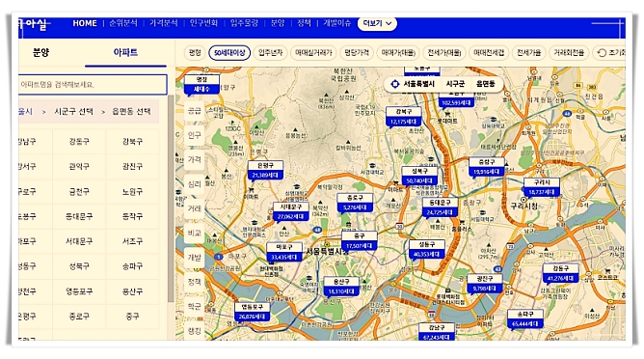
Task: Click 서울특별시 in map location bar
Action: pyautogui.click(x=418, y=84)
